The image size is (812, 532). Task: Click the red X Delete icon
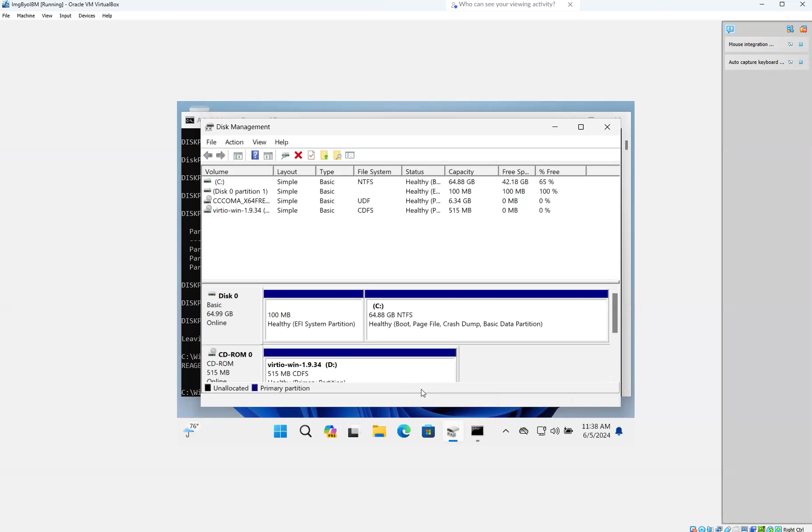point(299,155)
